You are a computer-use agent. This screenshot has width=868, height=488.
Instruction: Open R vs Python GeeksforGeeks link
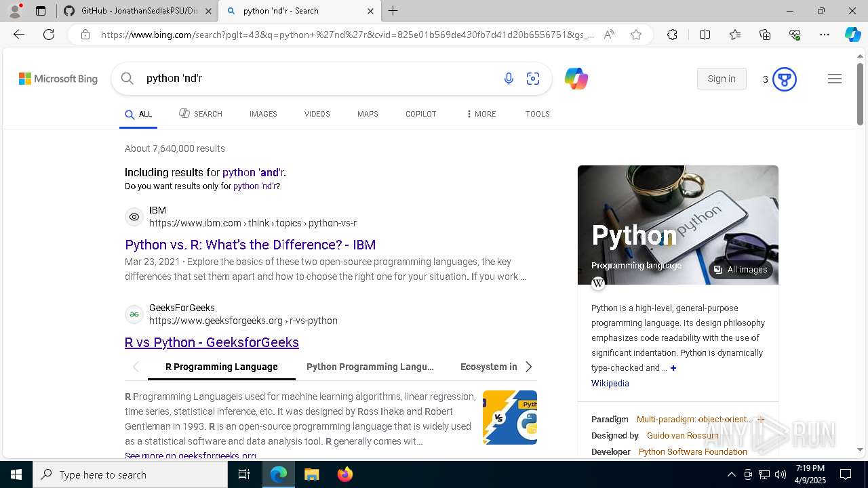point(212,342)
